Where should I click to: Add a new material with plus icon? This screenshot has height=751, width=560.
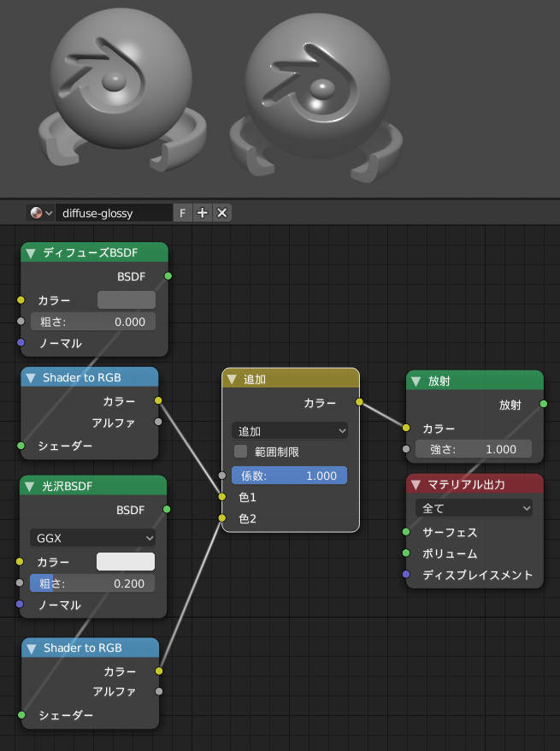tap(202, 213)
